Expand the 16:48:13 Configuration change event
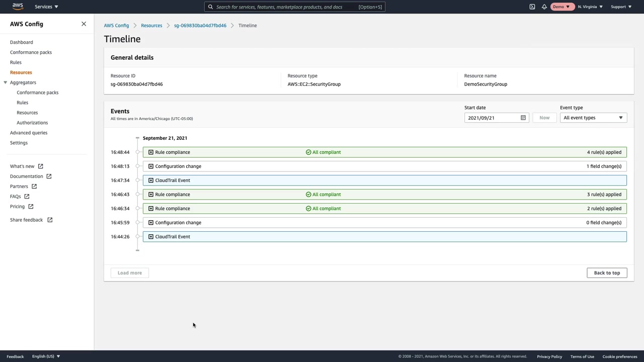The image size is (644, 362). pyautogui.click(x=151, y=166)
